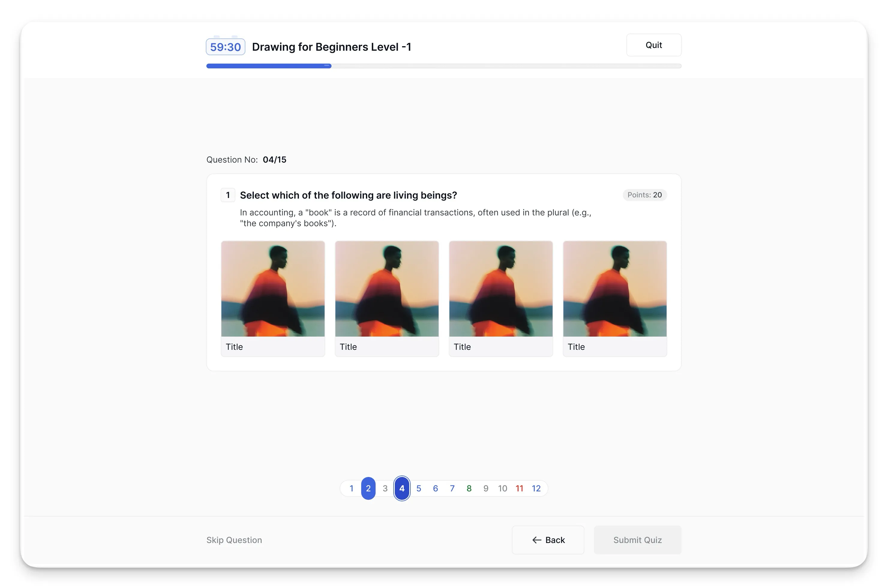Select the second Title image option
The width and height of the screenshot is (888, 588).
coord(387,298)
